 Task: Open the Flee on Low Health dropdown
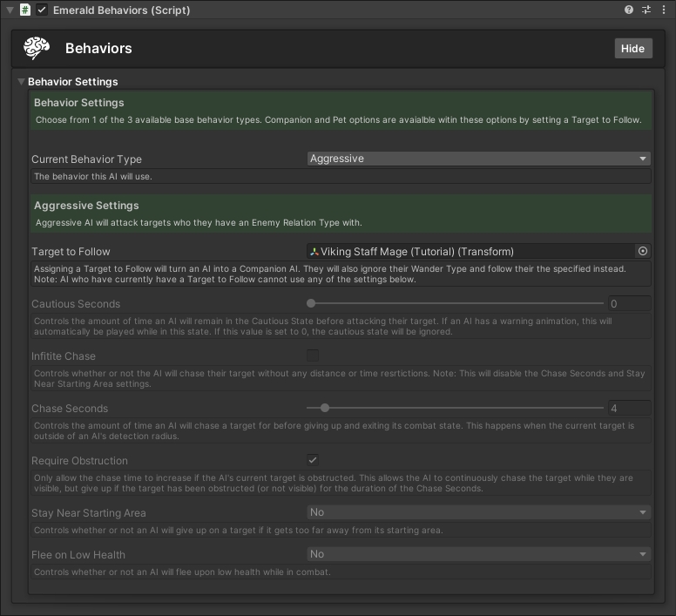478,554
